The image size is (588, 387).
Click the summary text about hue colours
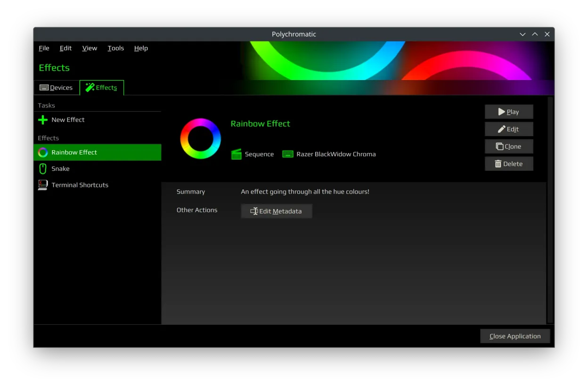tap(305, 192)
